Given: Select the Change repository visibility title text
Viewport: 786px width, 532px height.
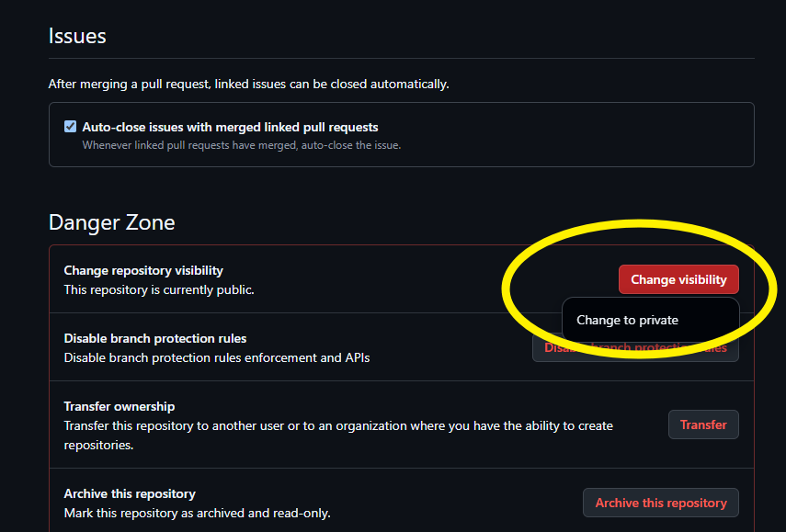Looking at the screenshot, I should coord(143,270).
